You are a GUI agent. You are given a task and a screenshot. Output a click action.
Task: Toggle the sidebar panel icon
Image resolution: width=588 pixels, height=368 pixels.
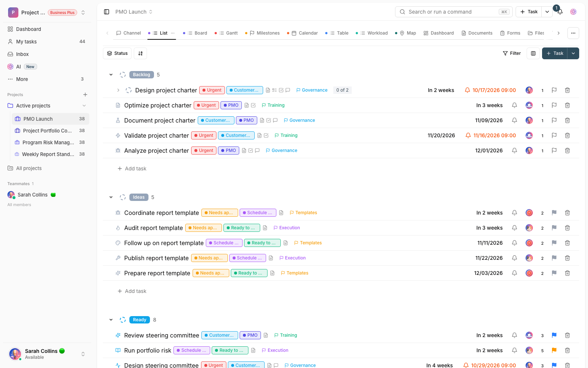coord(107,12)
